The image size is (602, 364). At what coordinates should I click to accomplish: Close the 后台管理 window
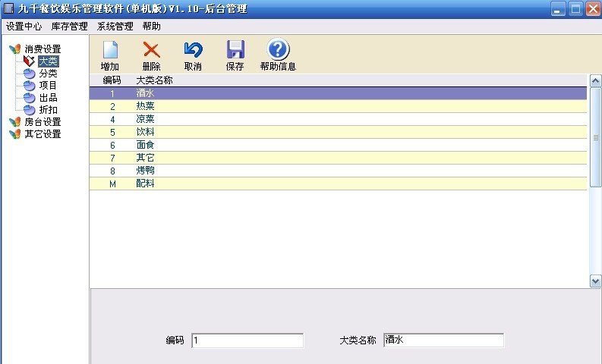pos(593,9)
